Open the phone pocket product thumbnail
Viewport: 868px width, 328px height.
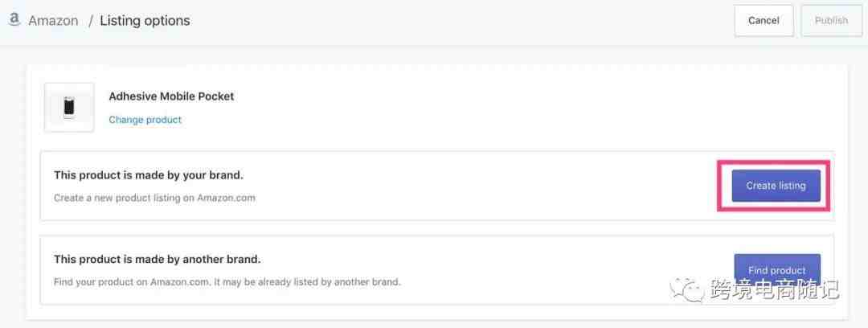pos(69,108)
